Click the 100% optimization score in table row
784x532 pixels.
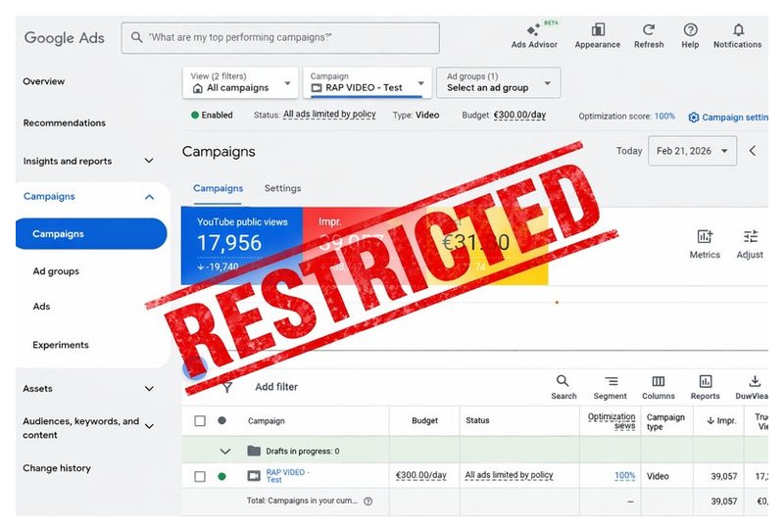click(x=624, y=475)
